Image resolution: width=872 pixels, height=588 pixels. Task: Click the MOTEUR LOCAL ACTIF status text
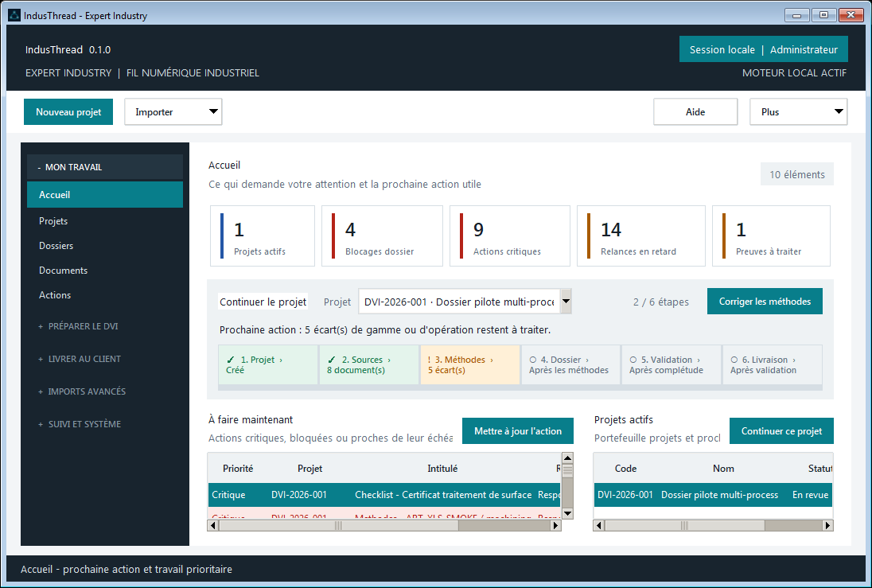click(x=794, y=73)
